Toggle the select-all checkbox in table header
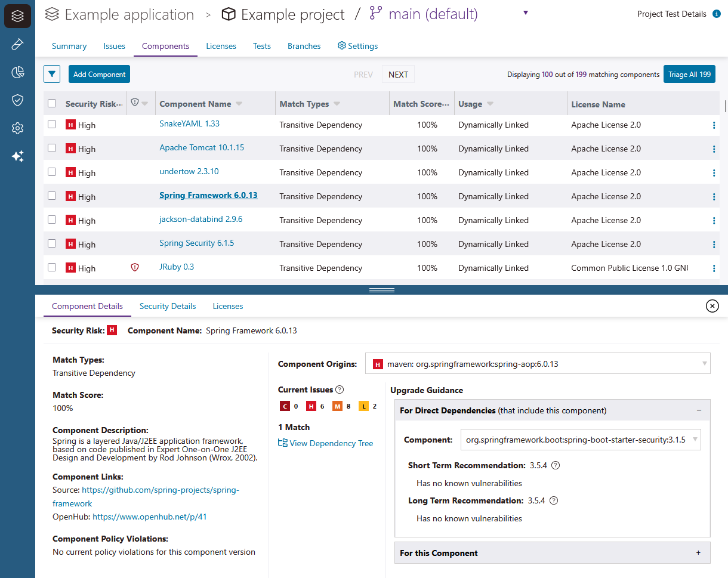This screenshot has width=728, height=578. coord(52,103)
